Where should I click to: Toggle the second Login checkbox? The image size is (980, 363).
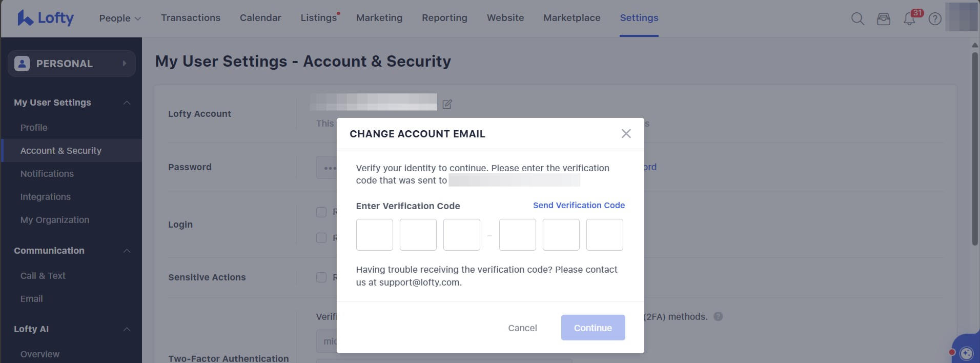pyautogui.click(x=321, y=238)
